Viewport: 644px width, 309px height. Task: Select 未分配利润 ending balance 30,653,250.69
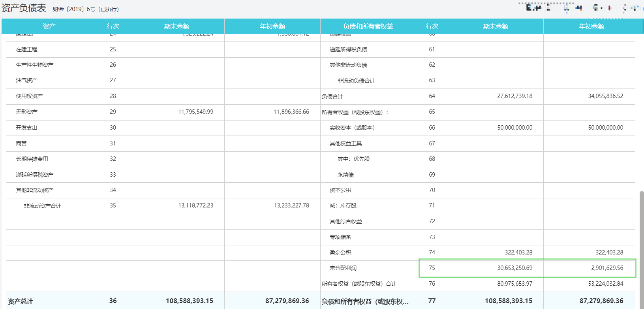point(514,268)
